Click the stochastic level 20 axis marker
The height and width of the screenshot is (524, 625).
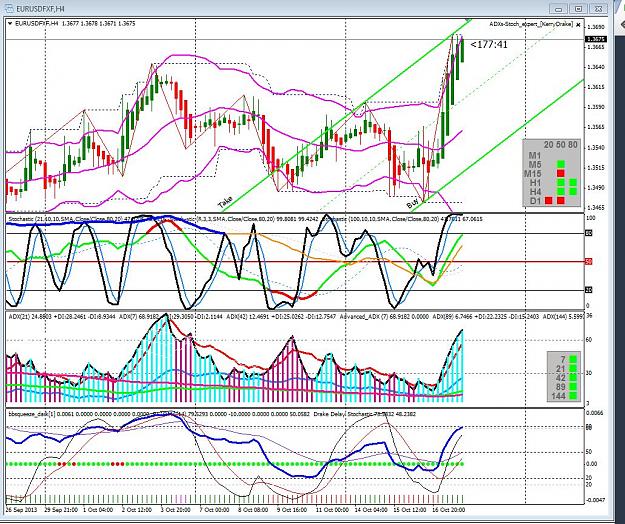pos(588,290)
